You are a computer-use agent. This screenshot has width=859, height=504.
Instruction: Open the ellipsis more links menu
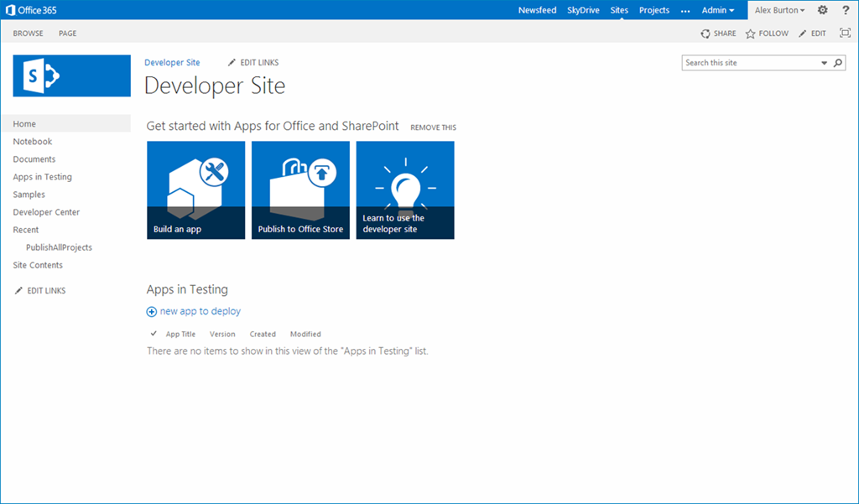click(x=685, y=10)
